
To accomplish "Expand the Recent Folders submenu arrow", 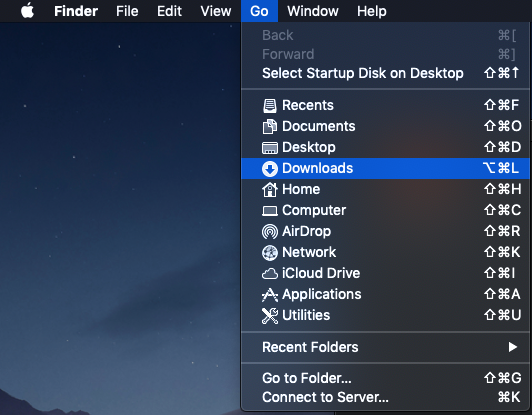I will pos(513,347).
